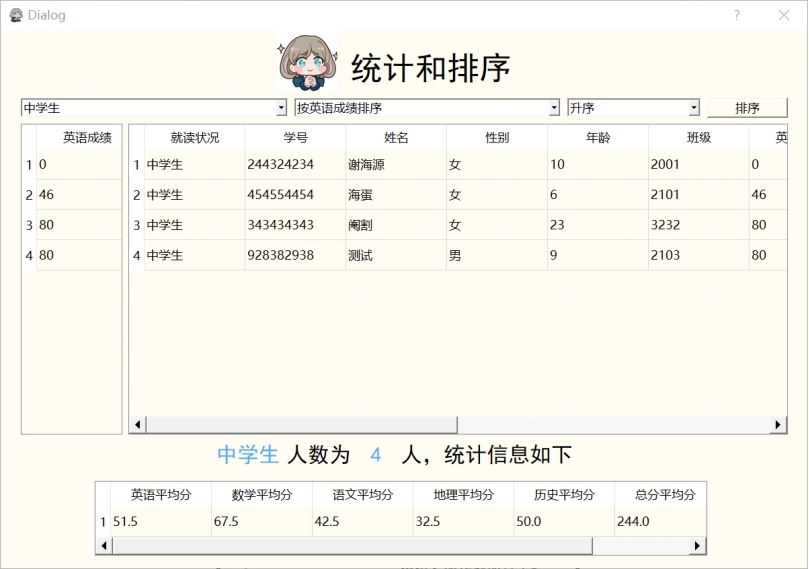This screenshot has height=569, width=809.
Task: Click the 历史平均分 column header
Action: [x=564, y=495]
